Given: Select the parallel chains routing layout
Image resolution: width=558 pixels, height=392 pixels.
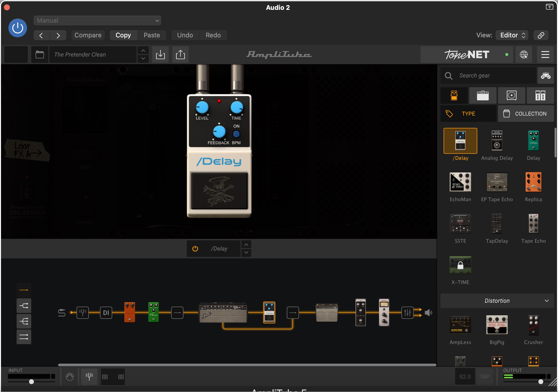Looking at the screenshot, I should point(24,337).
